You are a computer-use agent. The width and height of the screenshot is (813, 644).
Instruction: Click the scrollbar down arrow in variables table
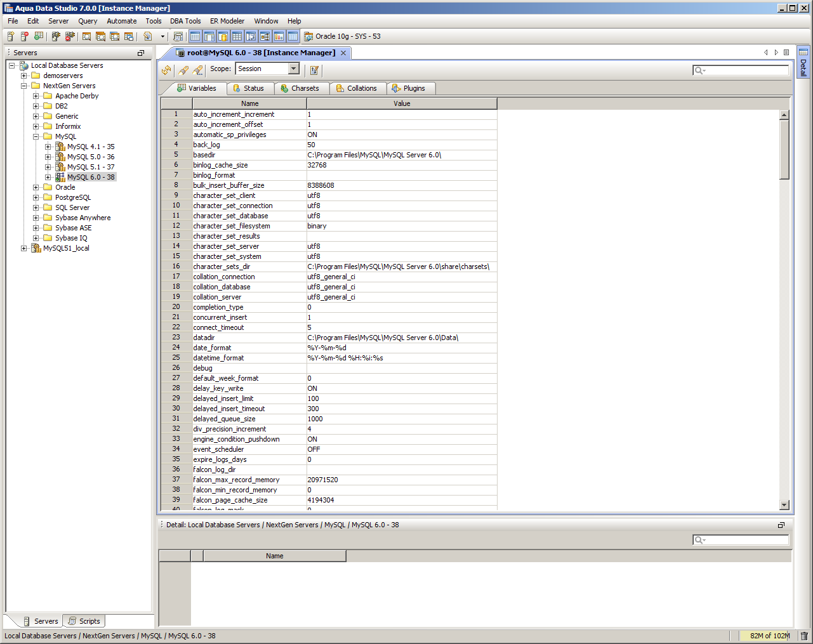click(x=784, y=505)
